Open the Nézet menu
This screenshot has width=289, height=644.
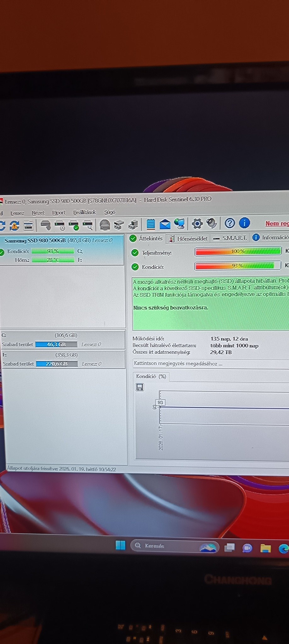(38, 213)
